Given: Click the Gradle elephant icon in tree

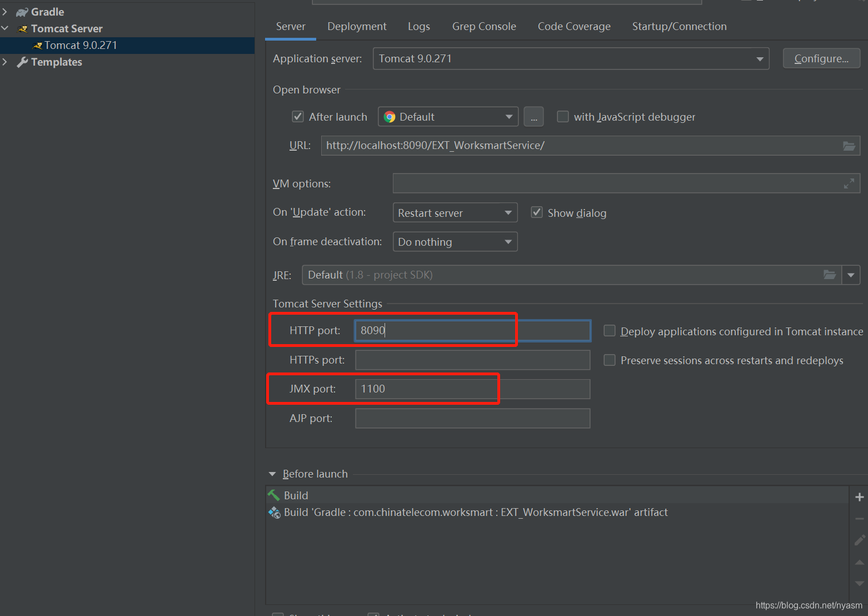Looking at the screenshot, I should (x=22, y=12).
